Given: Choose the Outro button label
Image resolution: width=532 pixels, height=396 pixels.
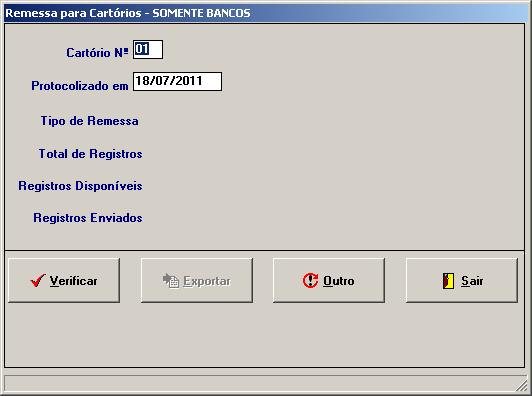Looking at the screenshot, I should (339, 281).
